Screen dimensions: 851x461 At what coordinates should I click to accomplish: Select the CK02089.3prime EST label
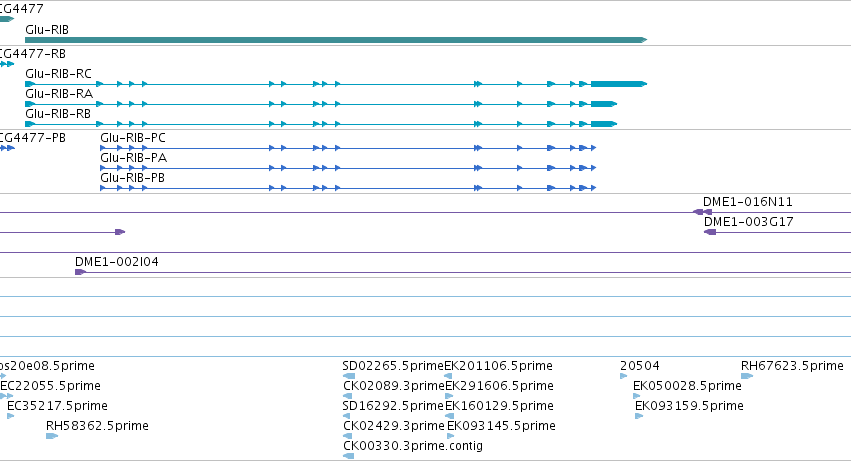(394, 386)
